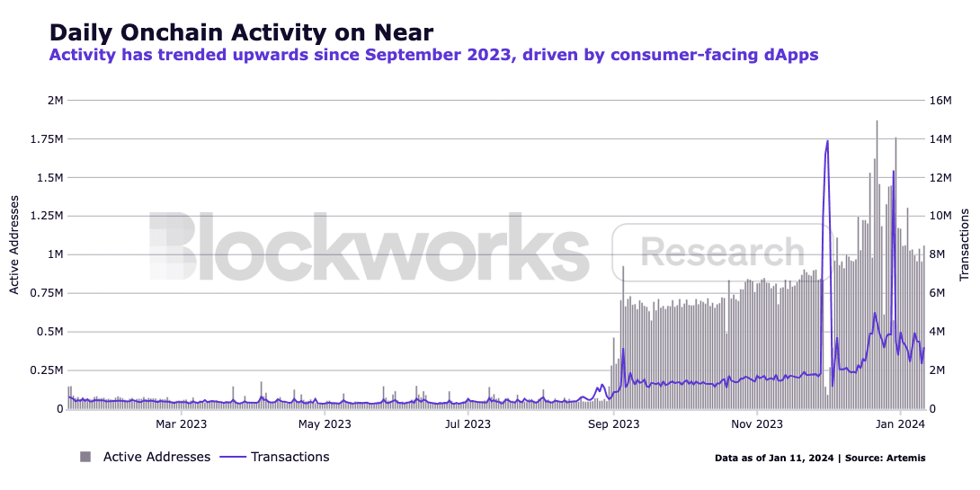The height and width of the screenshot is (490, 980).
Task: Click the vertical 'Active Addresses' axis title
Action: (x=13, y=244)
